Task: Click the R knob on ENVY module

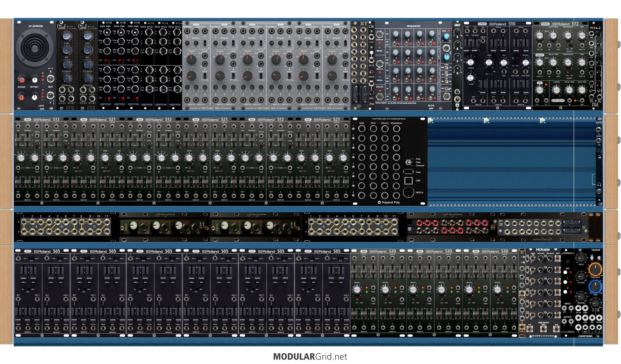Action: coord(457,68)
